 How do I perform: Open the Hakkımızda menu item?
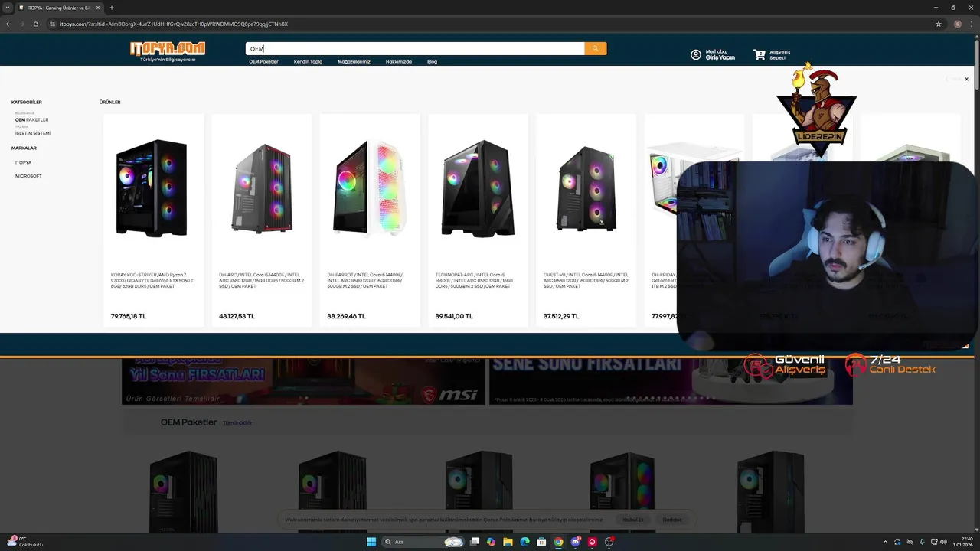(x=399, y=61)
